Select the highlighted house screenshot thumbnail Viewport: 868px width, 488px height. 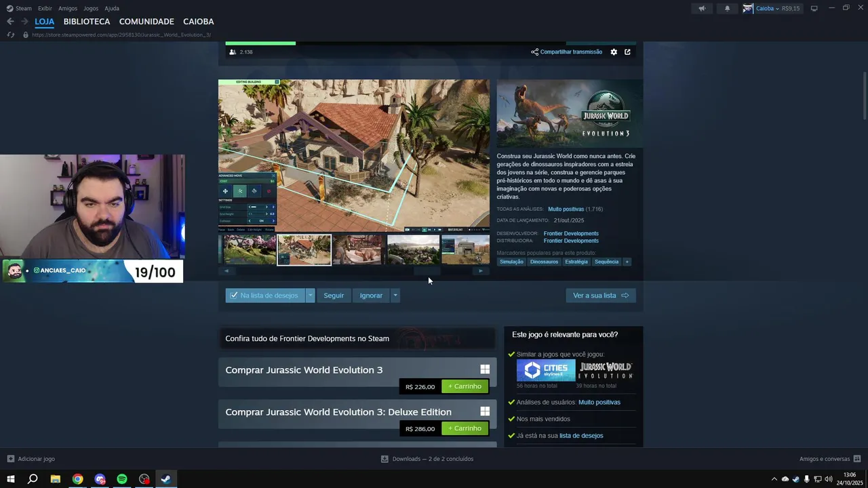click(304, 249)
